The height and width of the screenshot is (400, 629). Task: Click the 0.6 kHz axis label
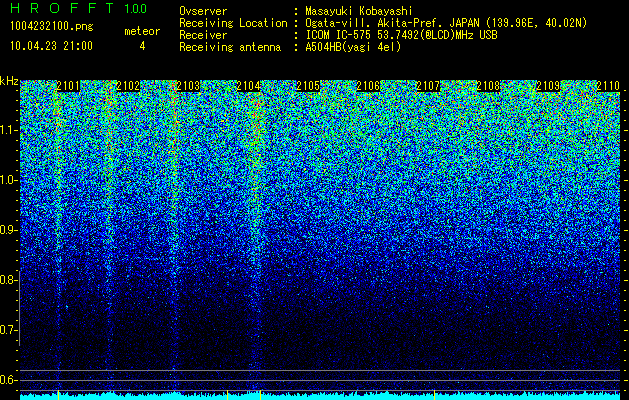pyautogui.click(x=8, y=380)
